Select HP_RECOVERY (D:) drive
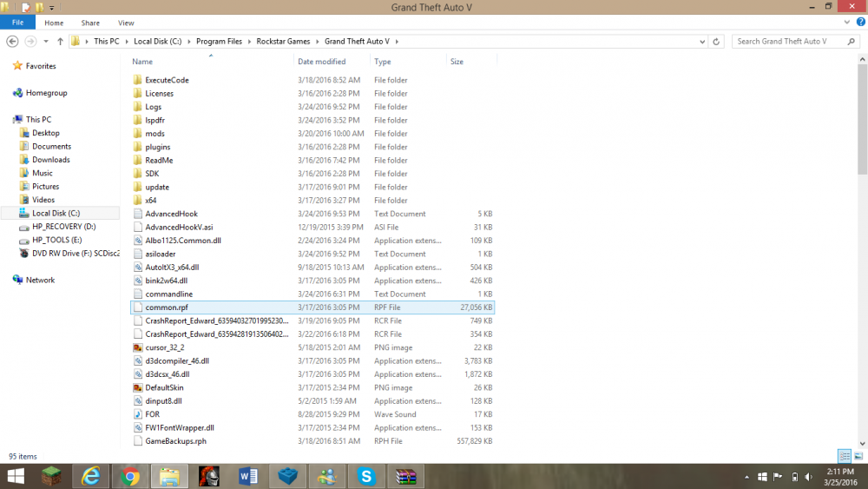 pos(63,227)
